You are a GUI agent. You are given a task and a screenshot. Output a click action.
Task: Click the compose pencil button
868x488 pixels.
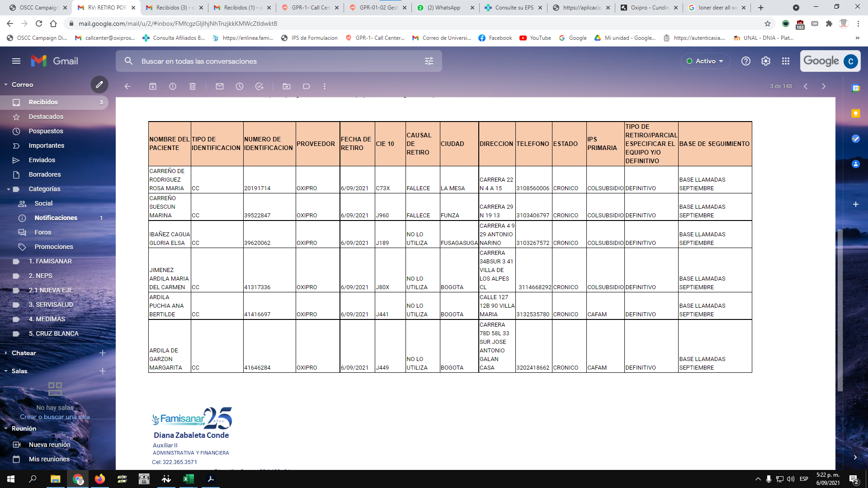tap(99, 84)
